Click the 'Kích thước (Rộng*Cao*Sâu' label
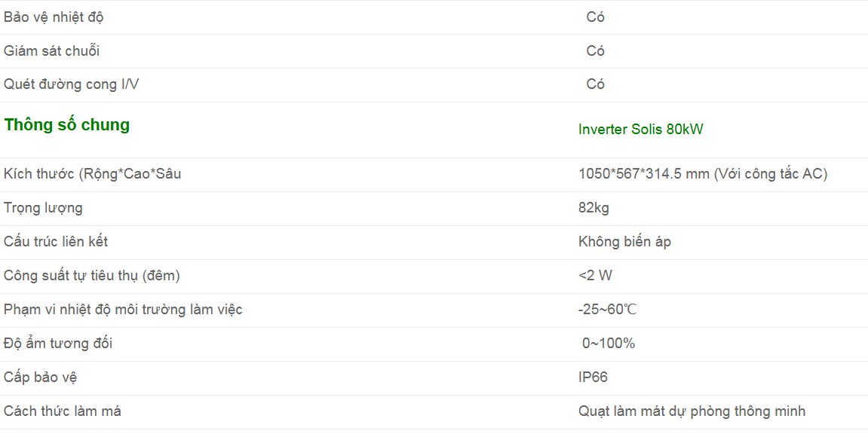 coord(92,174)
